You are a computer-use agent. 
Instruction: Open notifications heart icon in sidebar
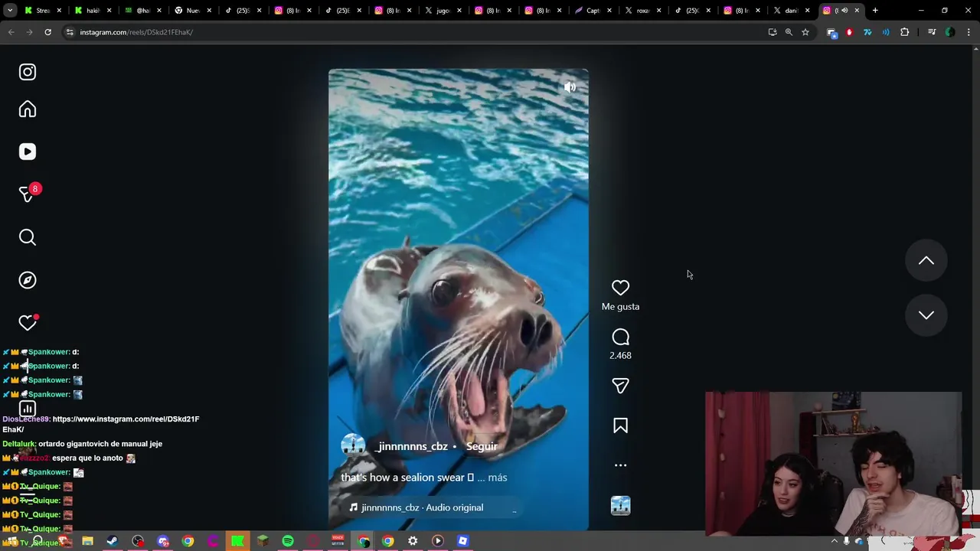pos(28,323)
